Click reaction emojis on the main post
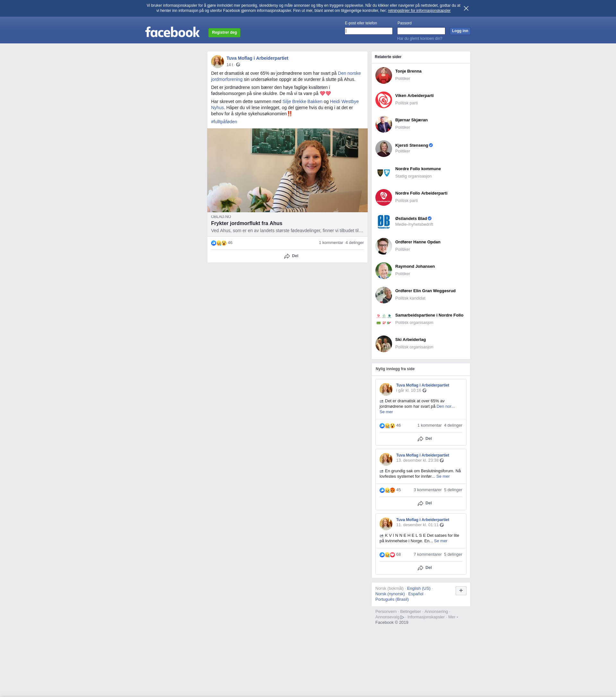This screenshot has height=697, width=616. coord(219,243)
